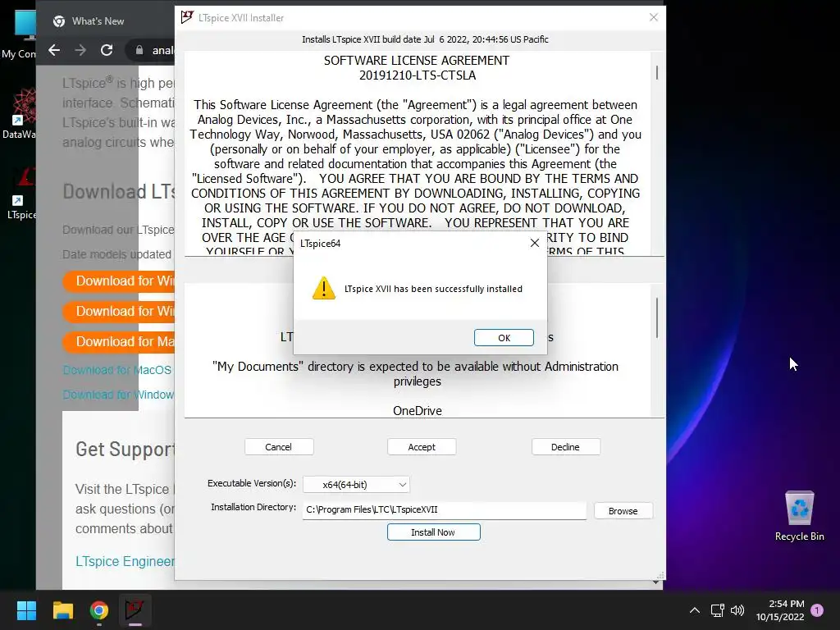
Task: Click the first orange Download for Windows button
Action: 119,281
